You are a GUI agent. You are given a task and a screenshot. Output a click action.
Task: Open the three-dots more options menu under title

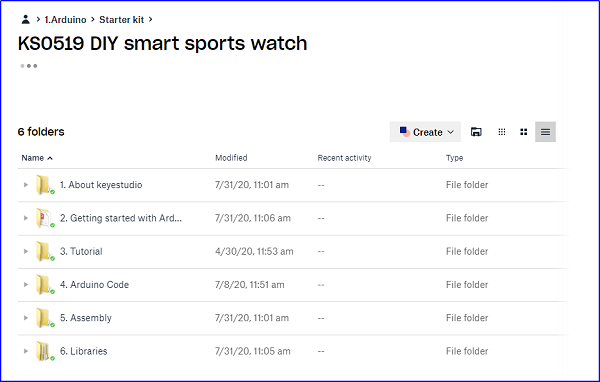click(29, 66)
